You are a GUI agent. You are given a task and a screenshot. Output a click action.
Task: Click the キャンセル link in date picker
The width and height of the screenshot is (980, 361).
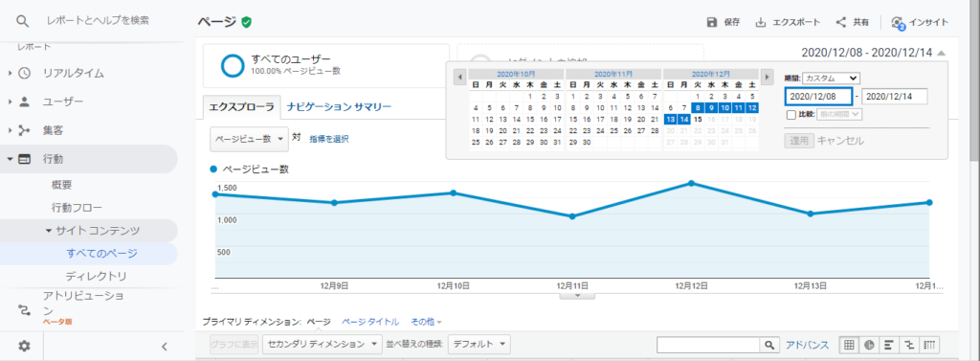tap(840, 141)
